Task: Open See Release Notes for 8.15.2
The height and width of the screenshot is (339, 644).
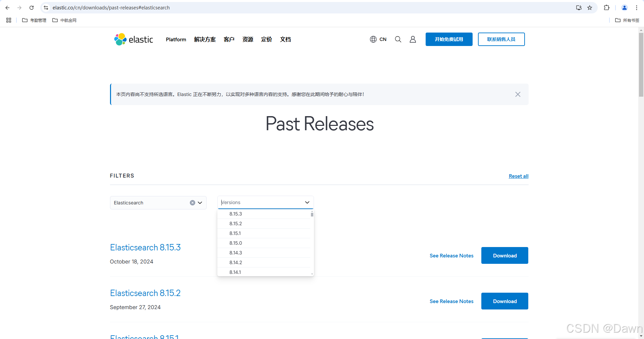Action: 451,301
